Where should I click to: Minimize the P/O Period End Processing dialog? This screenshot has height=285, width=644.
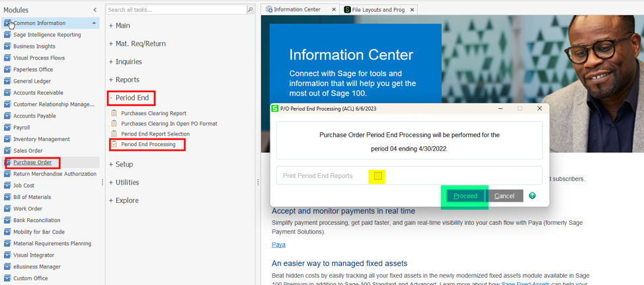tap(501, 108)
